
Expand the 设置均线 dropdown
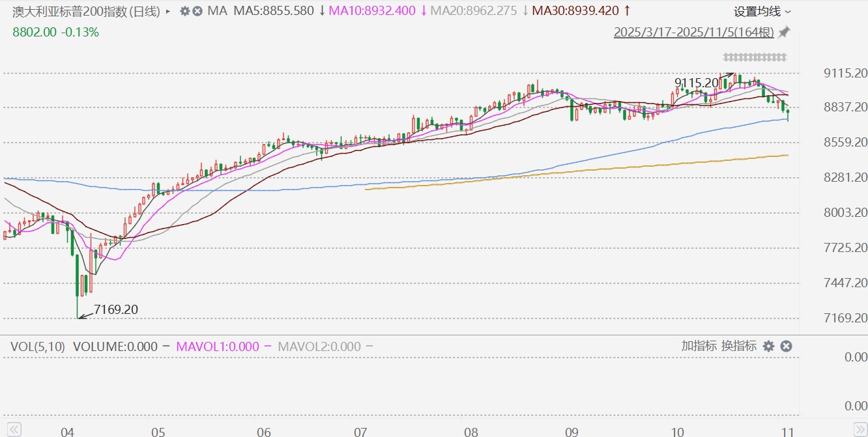pyautogui.click(x=762, y=11)
